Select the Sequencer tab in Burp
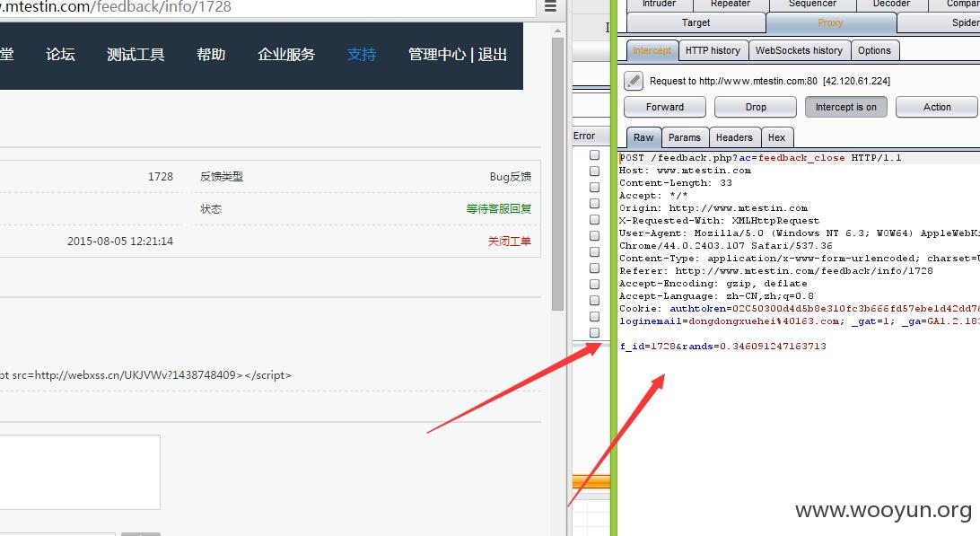The image size is (980, 536). (812, 4)
